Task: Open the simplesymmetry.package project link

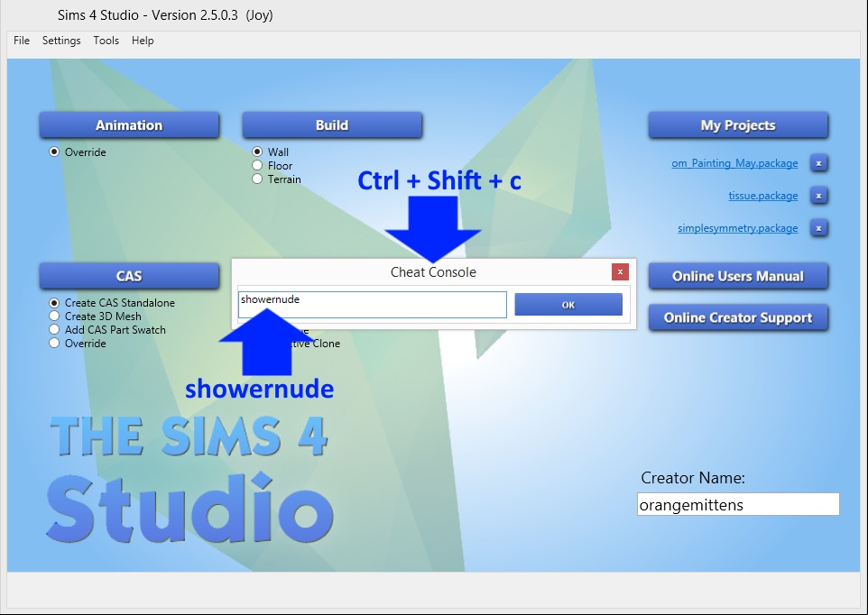Action: coord(737,228)
